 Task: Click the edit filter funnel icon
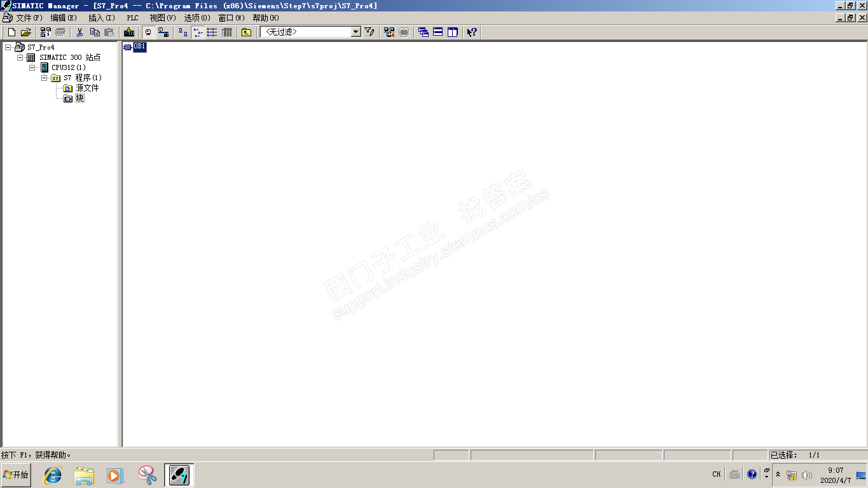(369, 32)
